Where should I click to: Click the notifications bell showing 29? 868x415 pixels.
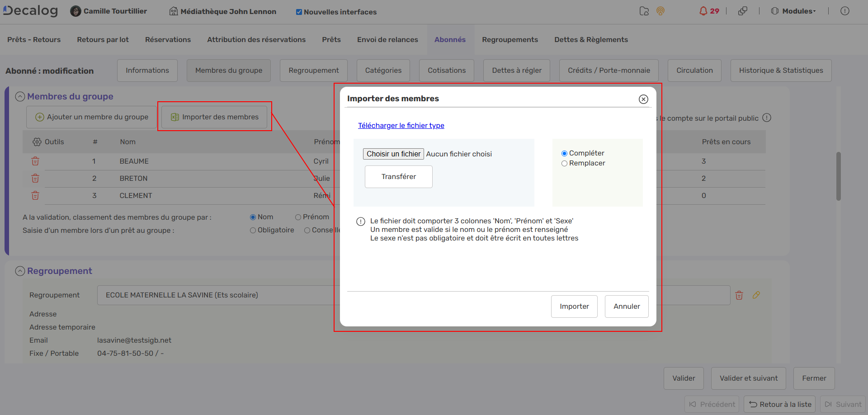click(x=708, y=11)
